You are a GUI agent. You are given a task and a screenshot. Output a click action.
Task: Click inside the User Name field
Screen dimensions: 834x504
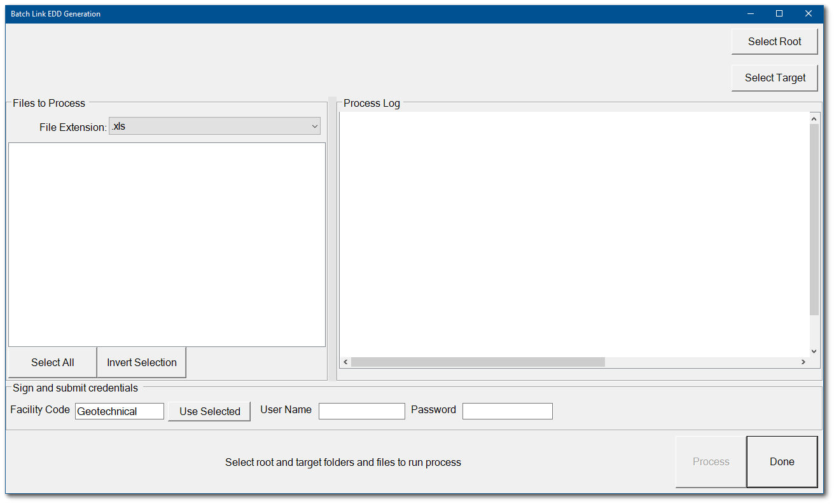pyautogui.click(x=361, y=411)
